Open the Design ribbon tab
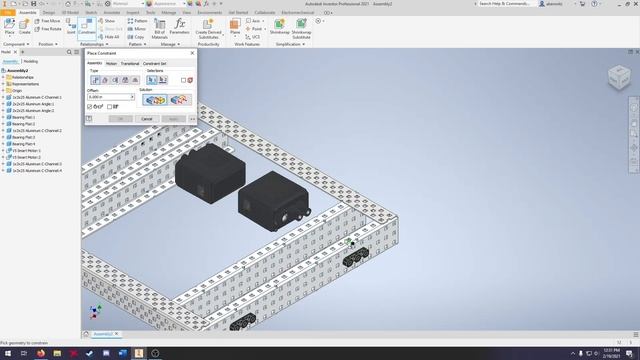This screenshot has height=360, width=640. coord(49,13)
